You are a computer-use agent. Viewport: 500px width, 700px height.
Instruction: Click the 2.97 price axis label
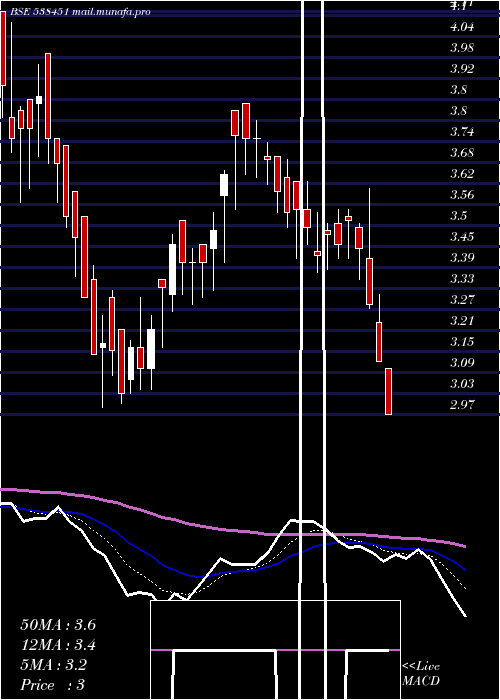(x=462, y=404)
